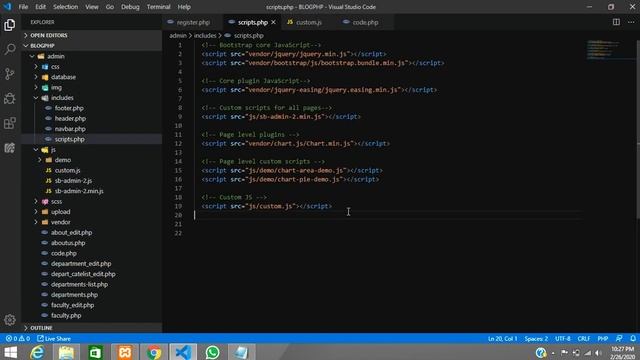
Task: Open header.php in explorer
Action: [70, 118]
